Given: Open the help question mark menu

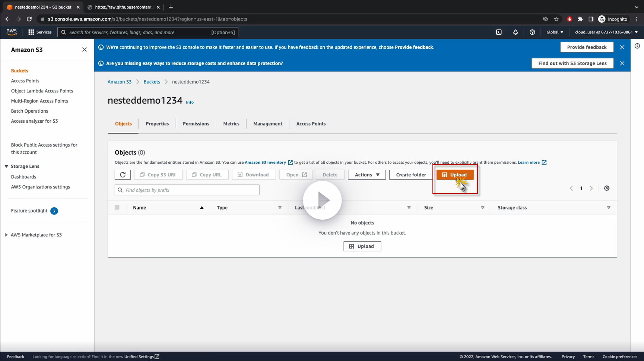Looking at the screenshot, I should pos(532,32).
